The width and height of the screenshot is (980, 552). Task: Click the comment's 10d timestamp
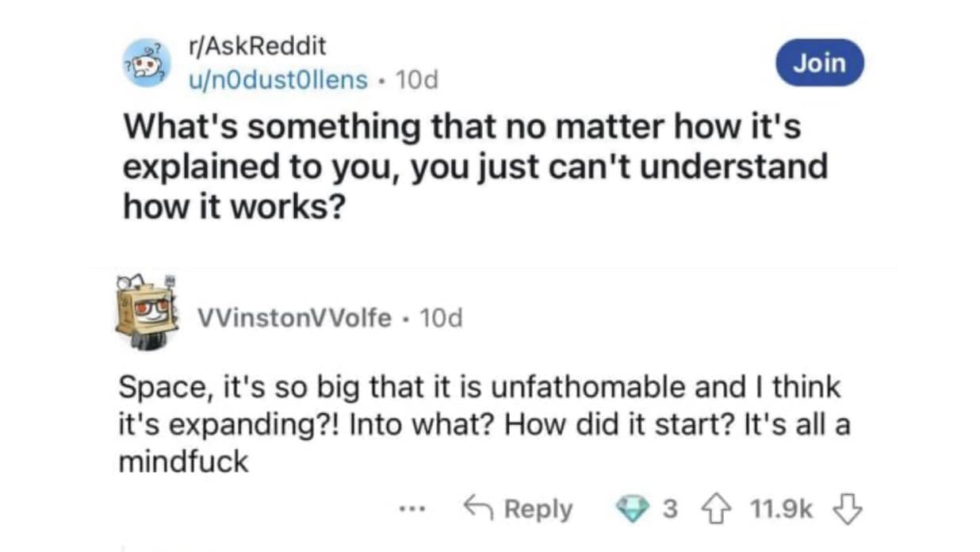[441, 318]
